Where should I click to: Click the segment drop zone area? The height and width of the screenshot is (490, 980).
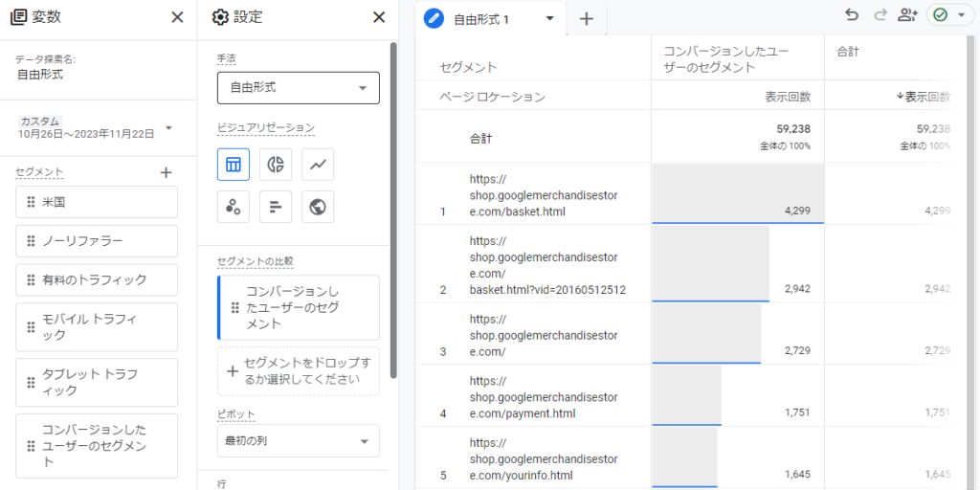click(299, 370)
